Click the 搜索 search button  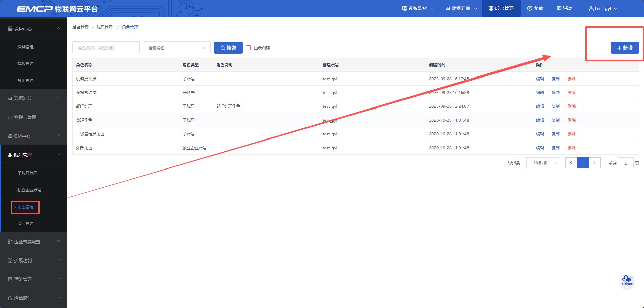click(x=228, y=48)
